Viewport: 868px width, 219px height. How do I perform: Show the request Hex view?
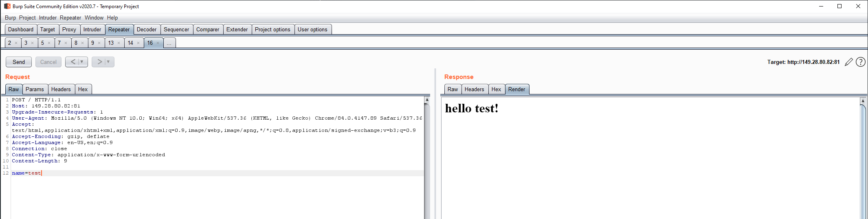[83, 89]
